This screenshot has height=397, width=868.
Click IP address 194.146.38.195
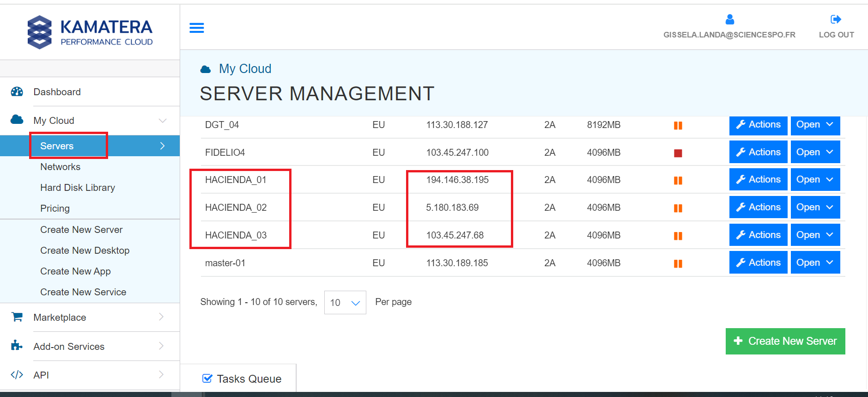tap(457, 180)
